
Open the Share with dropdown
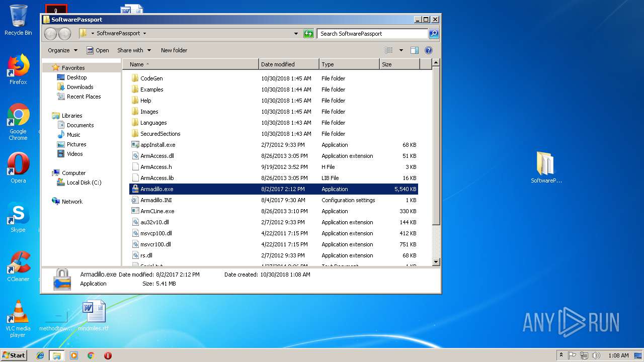click(134, 50)
